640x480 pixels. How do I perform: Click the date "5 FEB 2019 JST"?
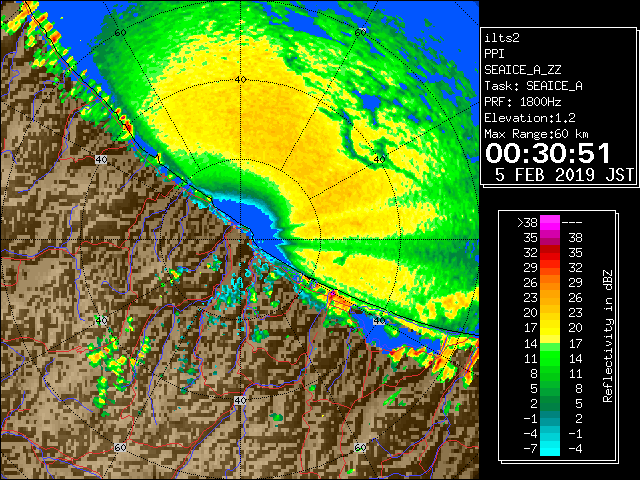pyautogui.click(x=564, y=175)
